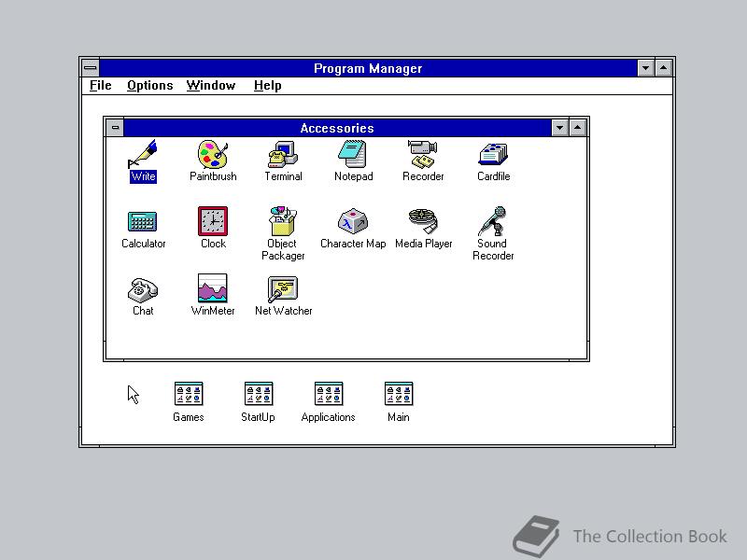Screen dimensions: 747x560
Task: Open Program Manager's Control menu box
Action: point(91,68)
